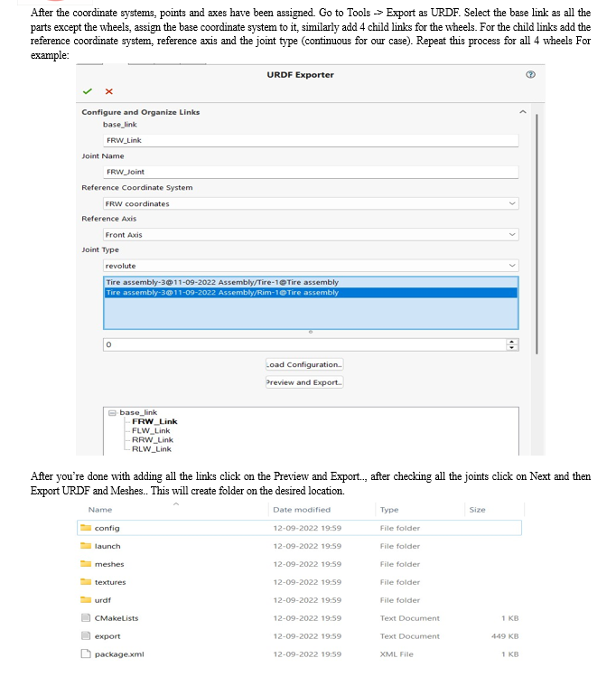616x677 pixels.
Task: Sort files by Date modified column
Action: 302,510
